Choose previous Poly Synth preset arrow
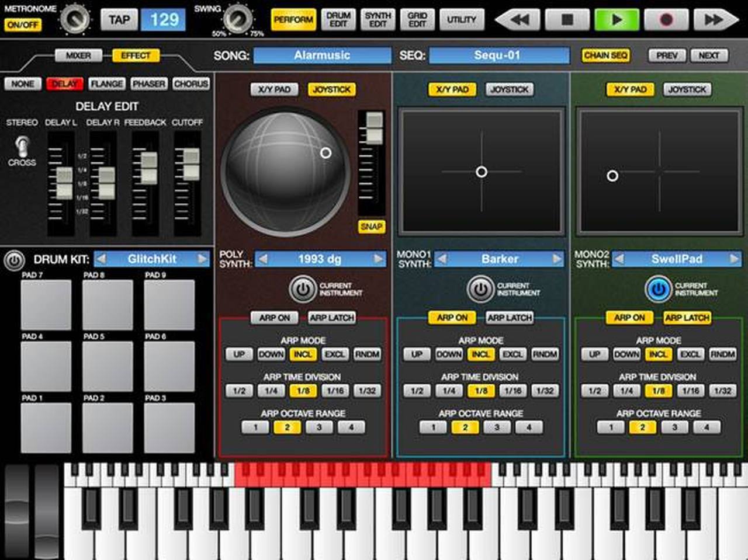748x560 pixels. point(263,259)
